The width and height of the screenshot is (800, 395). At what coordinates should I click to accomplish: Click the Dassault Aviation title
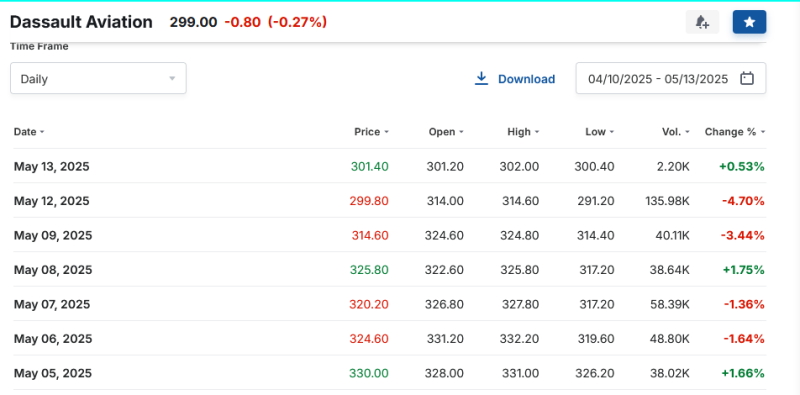point(81,22)
